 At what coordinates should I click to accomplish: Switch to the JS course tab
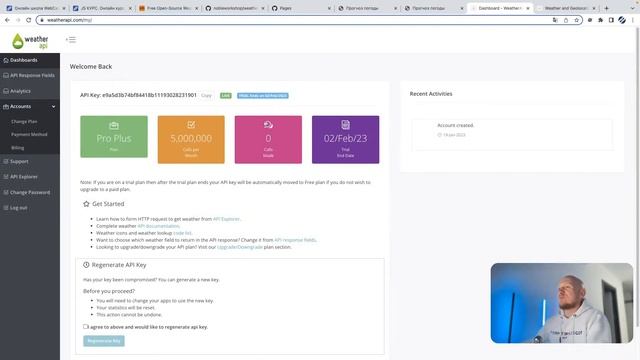coord(101,8)
